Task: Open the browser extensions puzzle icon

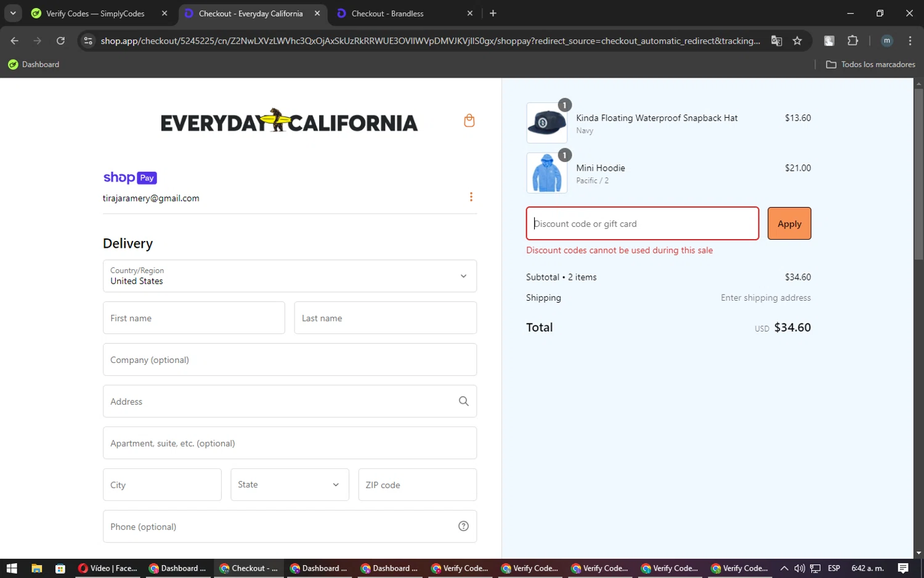Action: tap(853, 41)
